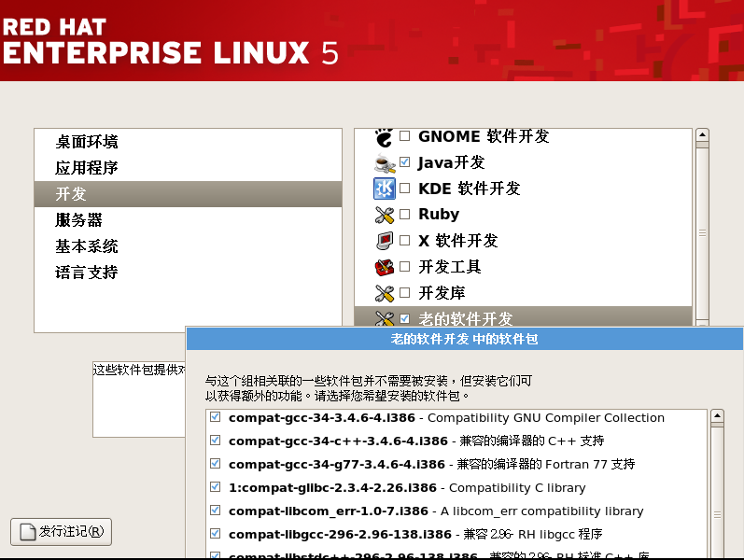Click the document icon on the 发行注记 button
Image resolution: width=744 pixels, height=560 pixels.
[x=27, y=531]
